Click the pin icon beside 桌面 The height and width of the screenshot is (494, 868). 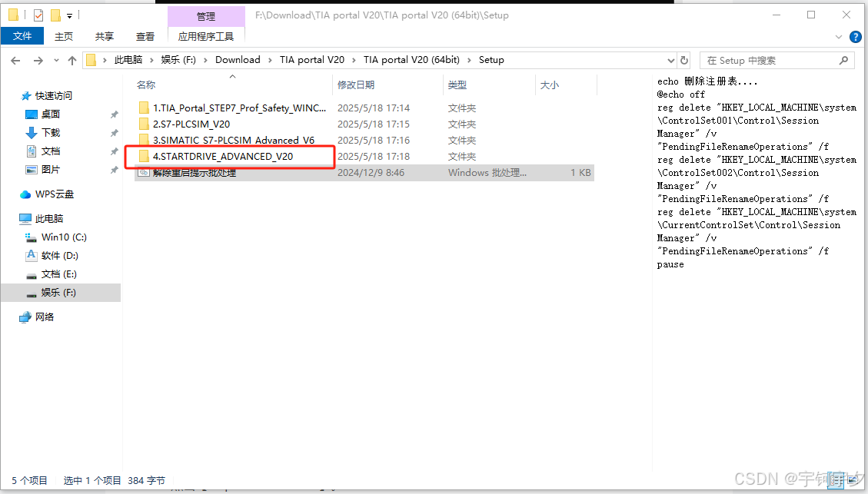click(x=114, y=114)
